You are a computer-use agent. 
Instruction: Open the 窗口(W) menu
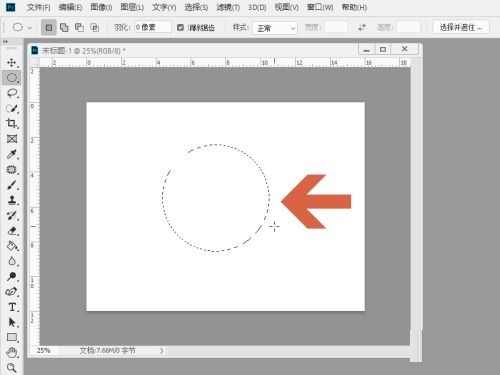coord(320,7)
